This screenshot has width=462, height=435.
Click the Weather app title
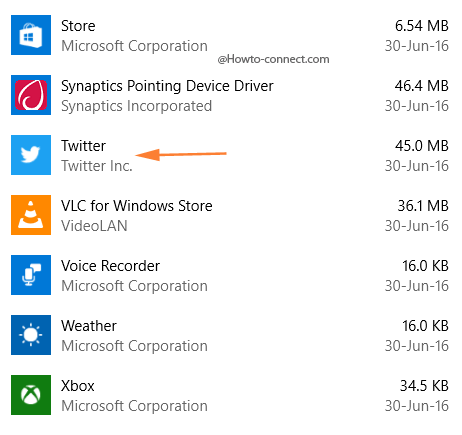[89, 326]
